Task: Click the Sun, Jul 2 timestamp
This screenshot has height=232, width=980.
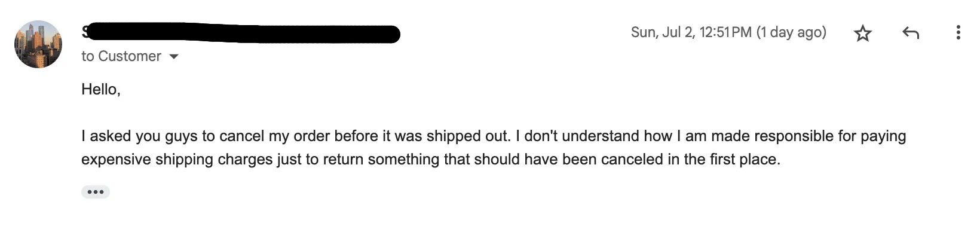Action: point(691,32)
